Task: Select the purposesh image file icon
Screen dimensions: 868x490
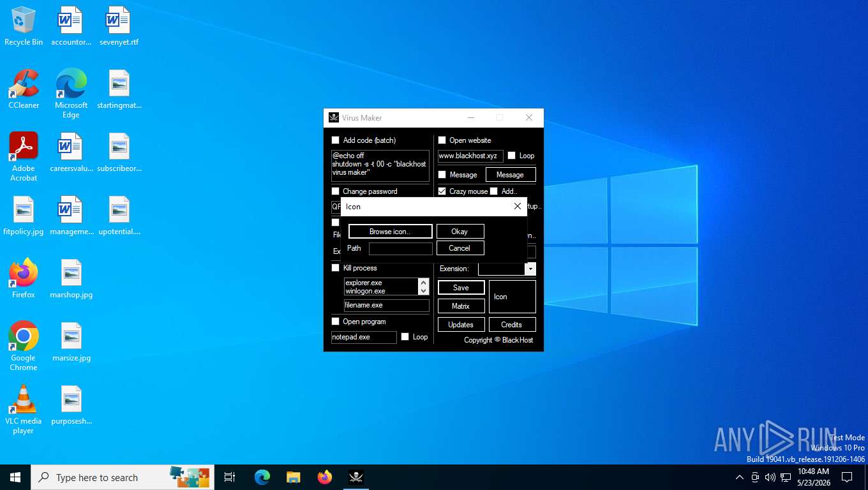Action: pos(71,405)
